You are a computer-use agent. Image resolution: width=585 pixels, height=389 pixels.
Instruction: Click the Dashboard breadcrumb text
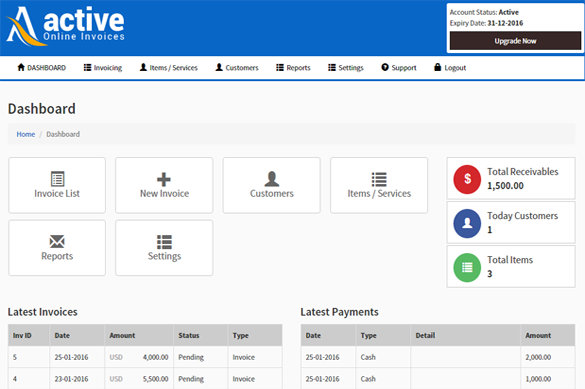[x=63, y=134]
